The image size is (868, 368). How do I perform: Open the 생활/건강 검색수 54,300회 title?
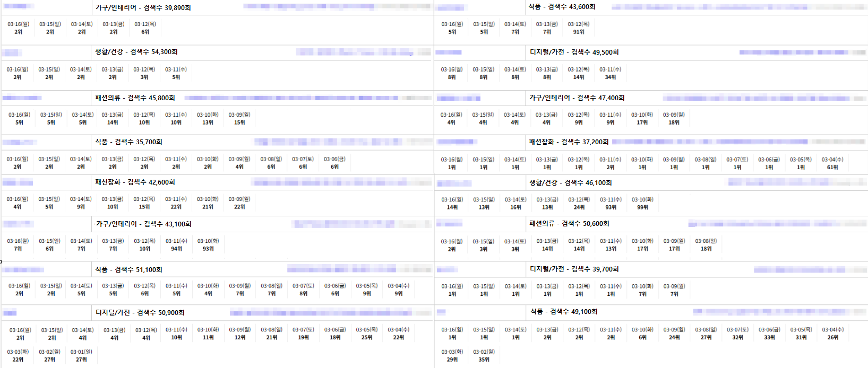point(136,51)
